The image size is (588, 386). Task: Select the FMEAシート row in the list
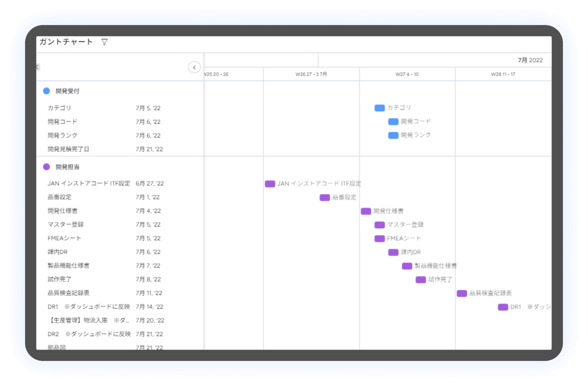click(x=120, y=238)
